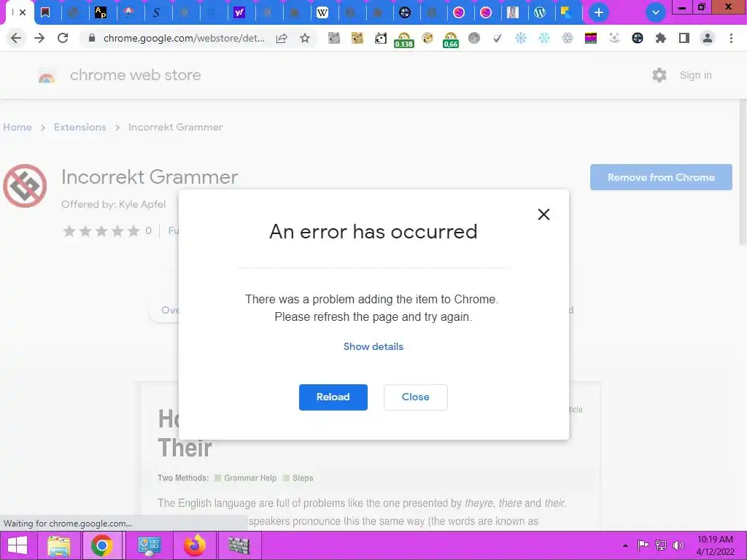Click the address bar URL field

click(184, 38)
